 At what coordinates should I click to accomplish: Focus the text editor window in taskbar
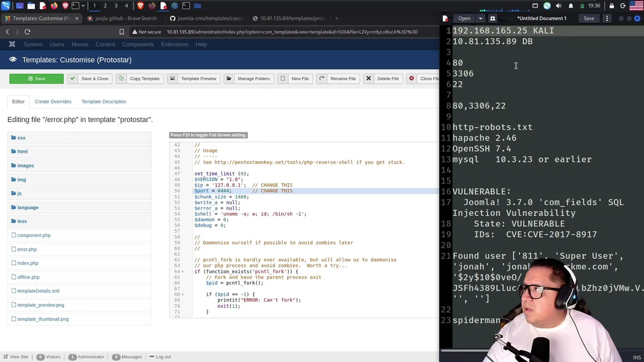click(164, 6)
